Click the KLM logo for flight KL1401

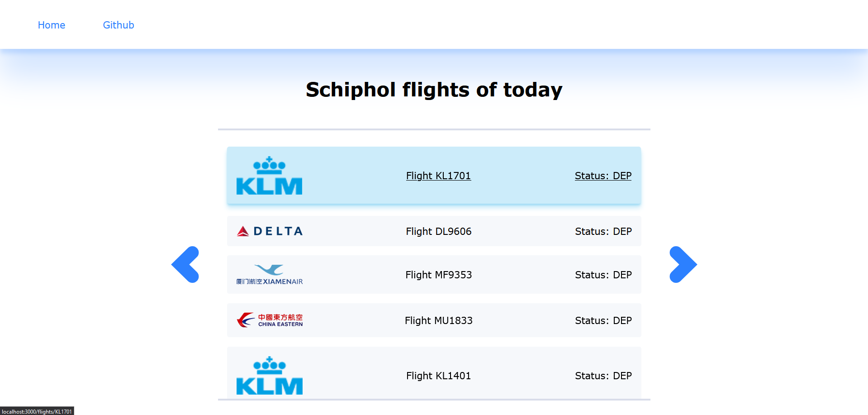tap(269, 376)
